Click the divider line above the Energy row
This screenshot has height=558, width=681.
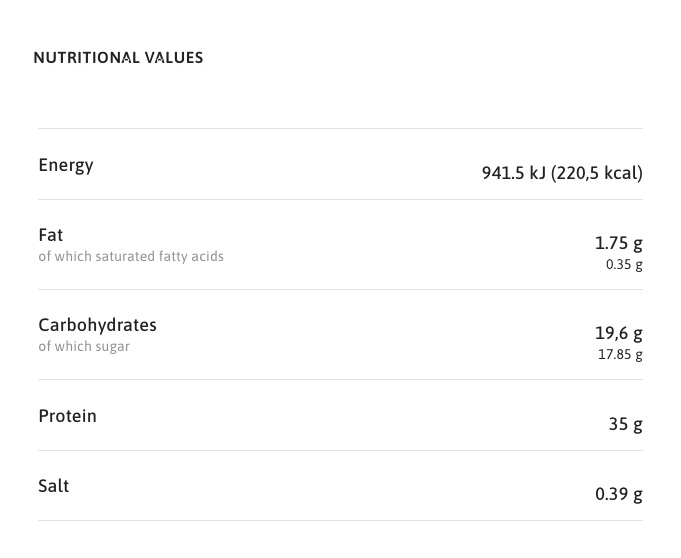pos(340,129)
